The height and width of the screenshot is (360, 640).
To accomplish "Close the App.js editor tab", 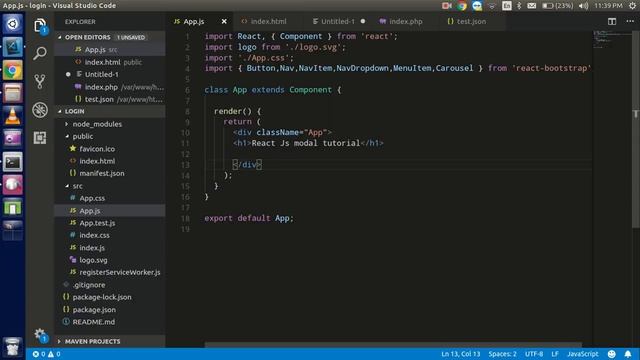I will (x=224, y=22).
